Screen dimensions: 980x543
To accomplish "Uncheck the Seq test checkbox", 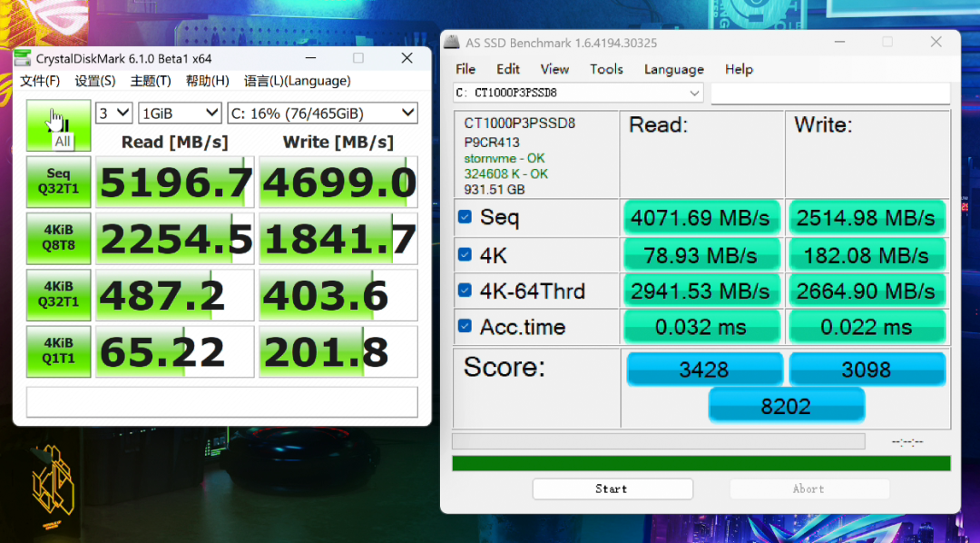I will [x=465, y=216].
